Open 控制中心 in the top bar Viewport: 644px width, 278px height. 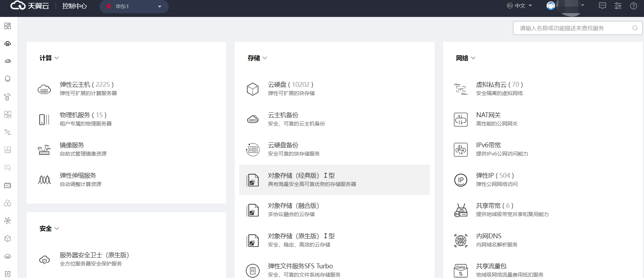(x=74, y=6)
